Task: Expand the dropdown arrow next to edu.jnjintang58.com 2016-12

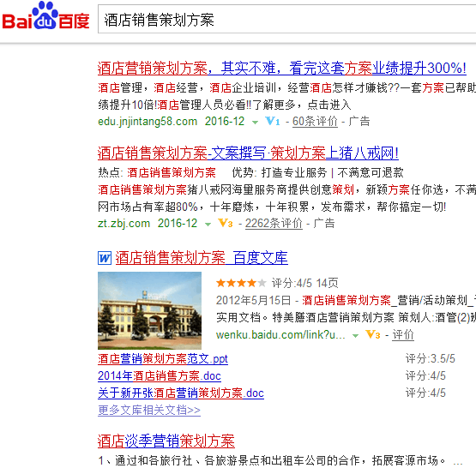Action: [x=255, y=123]
